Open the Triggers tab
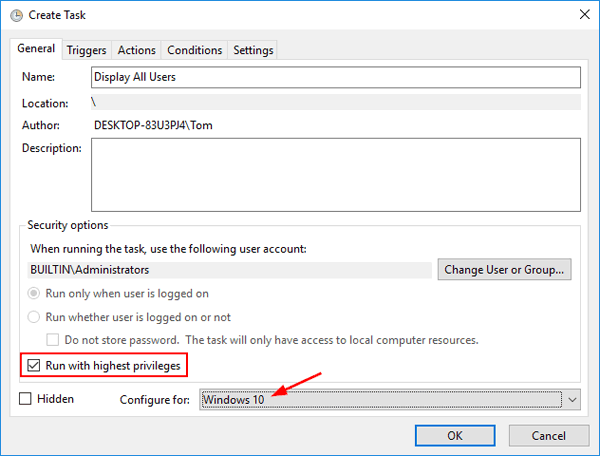 click(88, 50)
